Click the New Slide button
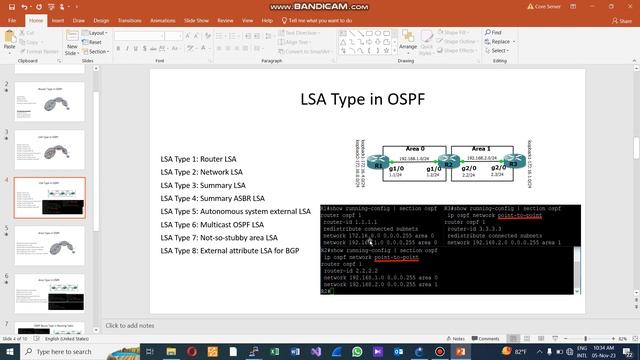 (x=72, y=42)
